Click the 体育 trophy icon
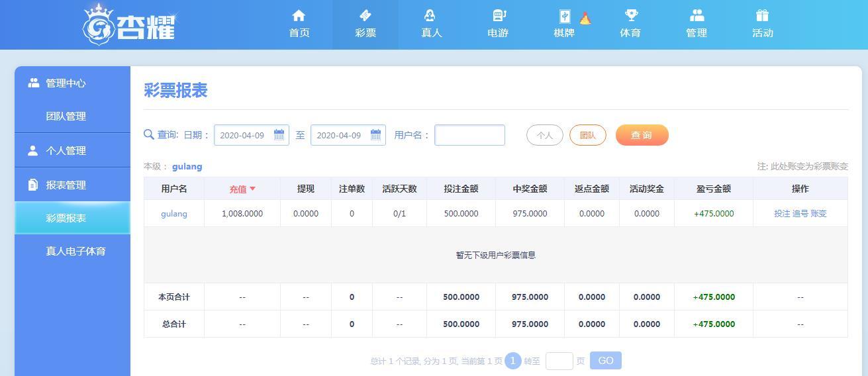Viewport: 868px width, 376px height. (631, 15)
